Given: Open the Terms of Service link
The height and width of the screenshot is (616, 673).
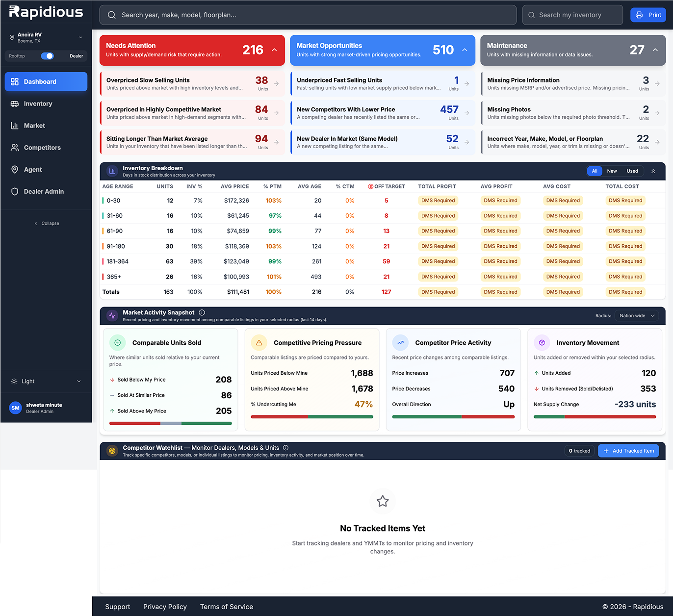Looking at the screenshot, I should point(227,607).
